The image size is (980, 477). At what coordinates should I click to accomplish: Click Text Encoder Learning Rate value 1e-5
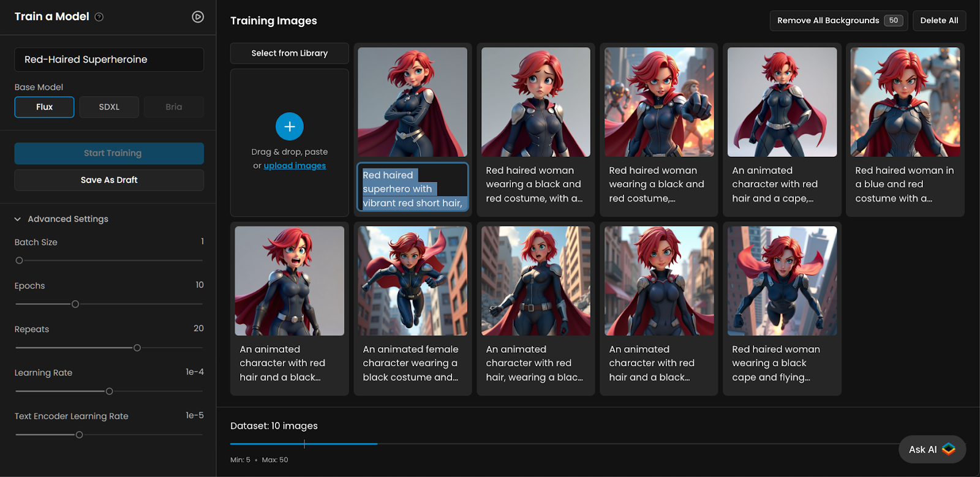click(195, 416)
